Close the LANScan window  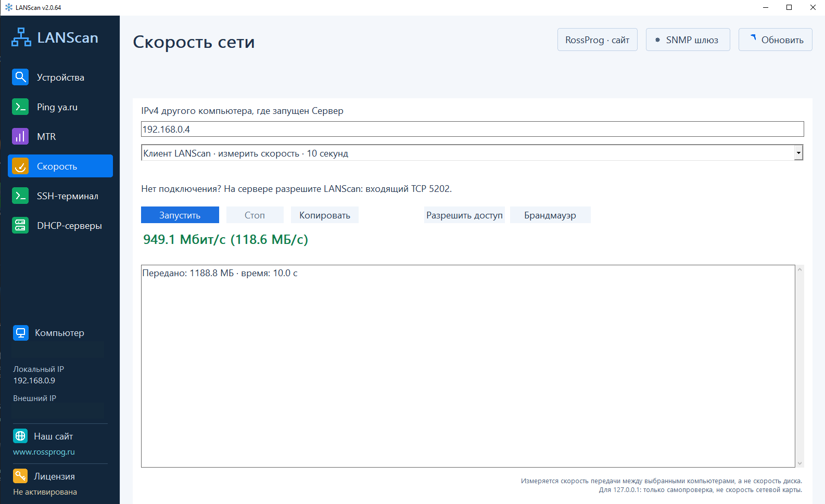(813, 7)
